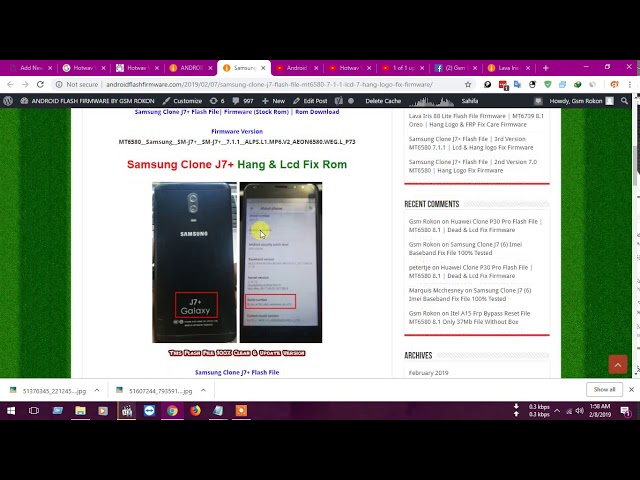The image size is (640, 480).
Task: Click the taskbar clock showing 1:58 AM
Action: pos(600,411)
